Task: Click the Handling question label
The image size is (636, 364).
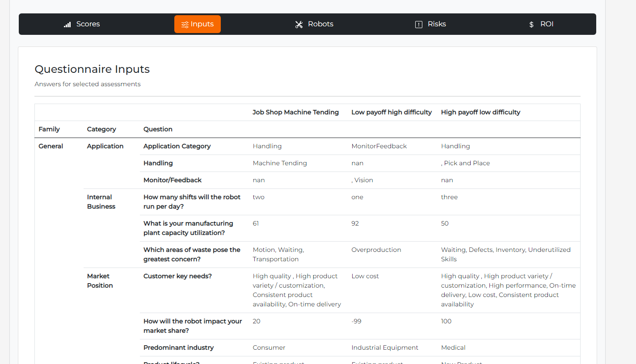Action: [158, 163]
